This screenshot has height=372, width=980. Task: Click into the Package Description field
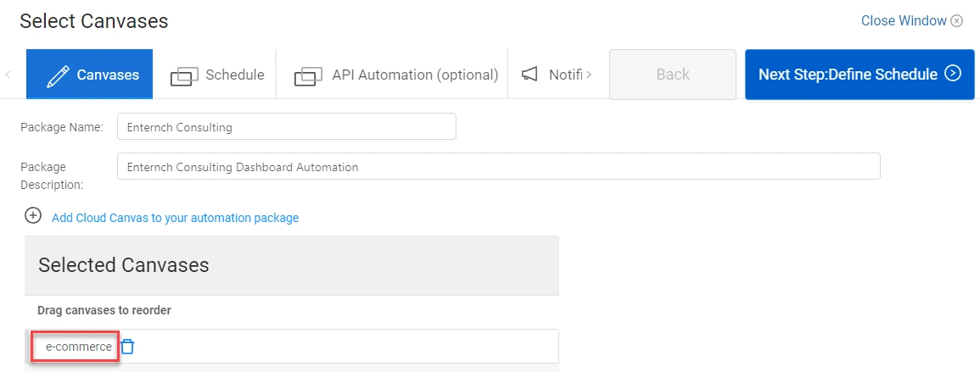(498, 167)
